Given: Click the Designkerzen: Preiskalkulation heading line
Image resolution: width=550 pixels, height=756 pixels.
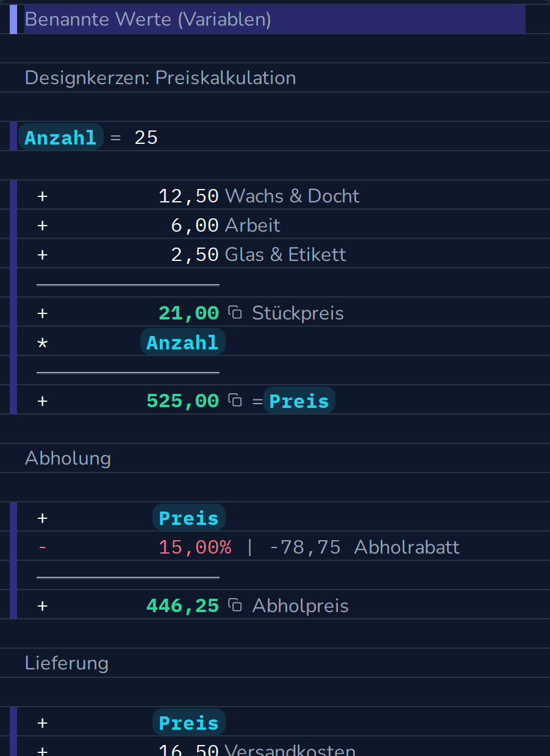Looking at the screenshot, I should (x=160, y=78).
